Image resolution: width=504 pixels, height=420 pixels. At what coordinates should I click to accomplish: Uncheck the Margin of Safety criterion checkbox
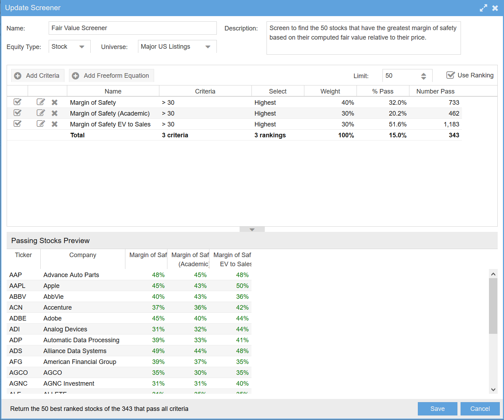click(x=18, y=102)
